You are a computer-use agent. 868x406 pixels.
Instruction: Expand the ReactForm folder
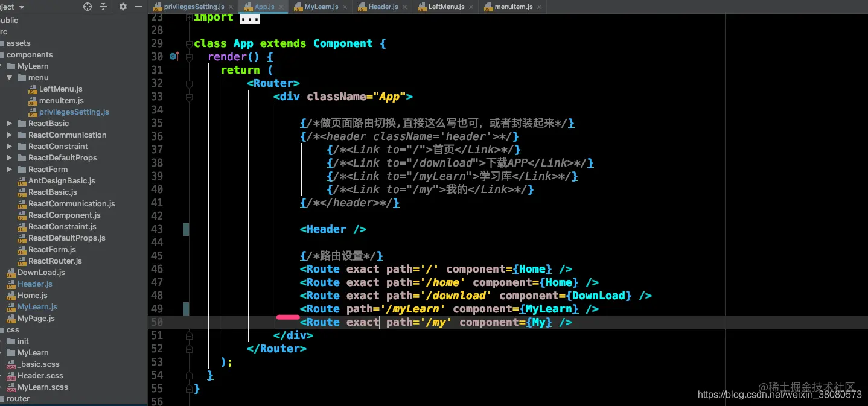[x=10, y=170]
